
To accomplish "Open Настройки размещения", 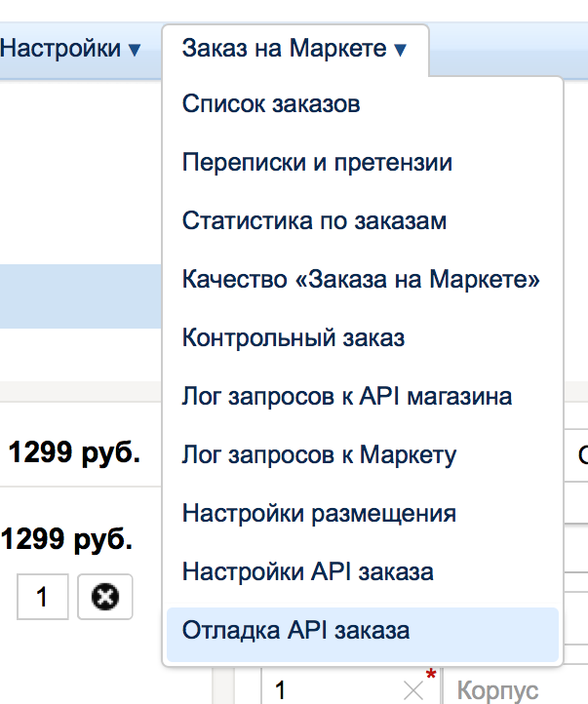I will click(319, 513).
